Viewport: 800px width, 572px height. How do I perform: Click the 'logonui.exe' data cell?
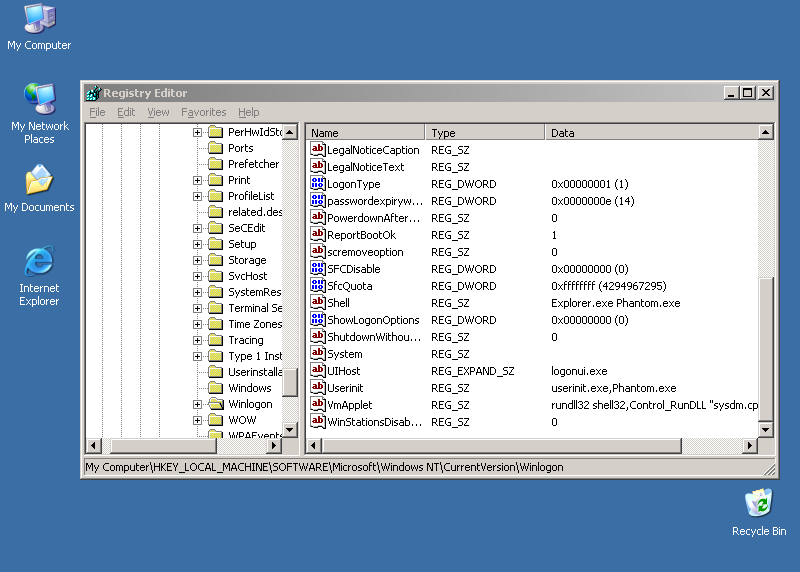[x=579, y=371]
